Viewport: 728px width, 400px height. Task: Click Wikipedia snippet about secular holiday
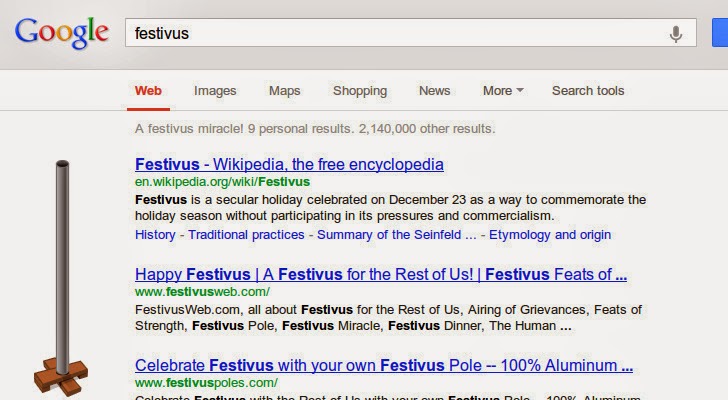pos(390,207)
